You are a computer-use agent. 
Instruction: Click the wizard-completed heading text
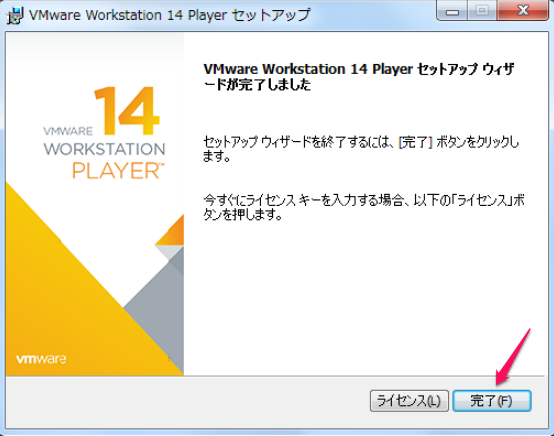[359, 77]
